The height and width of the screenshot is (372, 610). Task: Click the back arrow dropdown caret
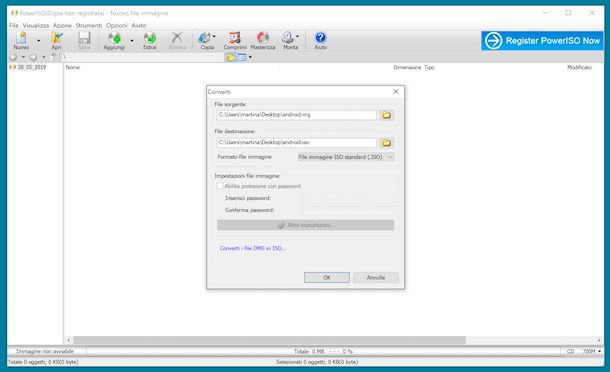(x=23, y=57)
